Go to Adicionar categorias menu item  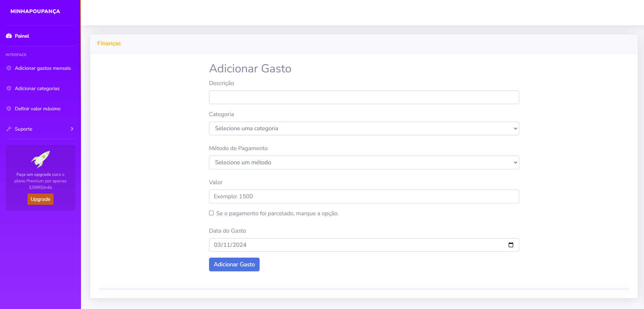37,88
